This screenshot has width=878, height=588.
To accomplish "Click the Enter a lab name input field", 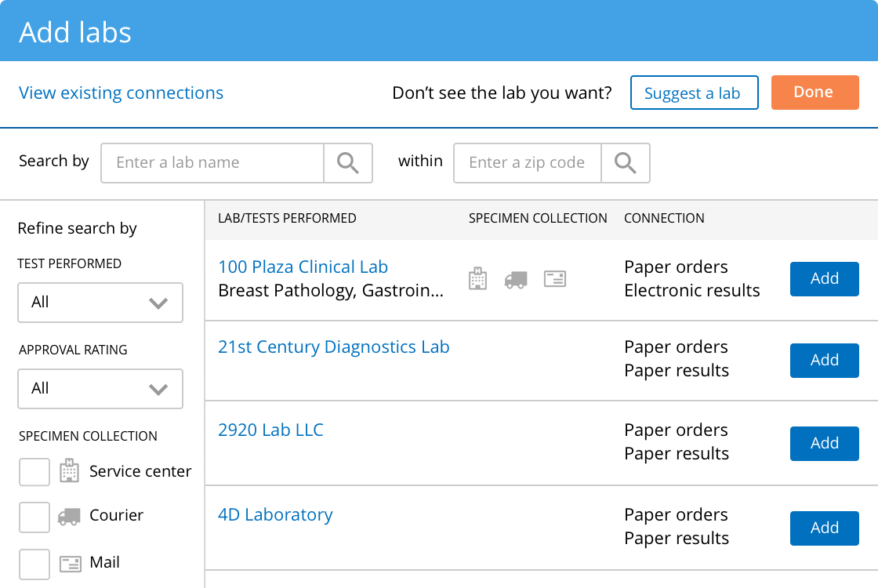I will click(212, 162).
